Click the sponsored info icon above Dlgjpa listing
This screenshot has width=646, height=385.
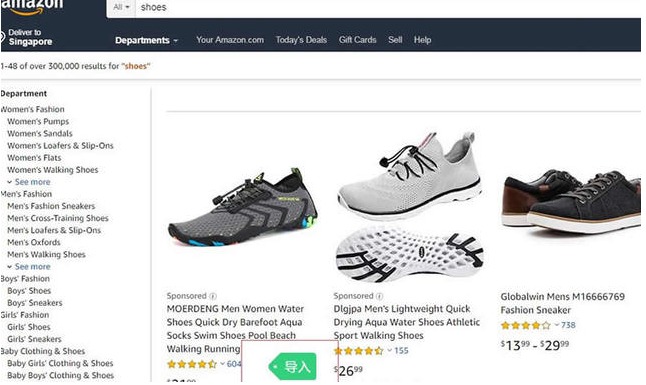coord(379,296)
